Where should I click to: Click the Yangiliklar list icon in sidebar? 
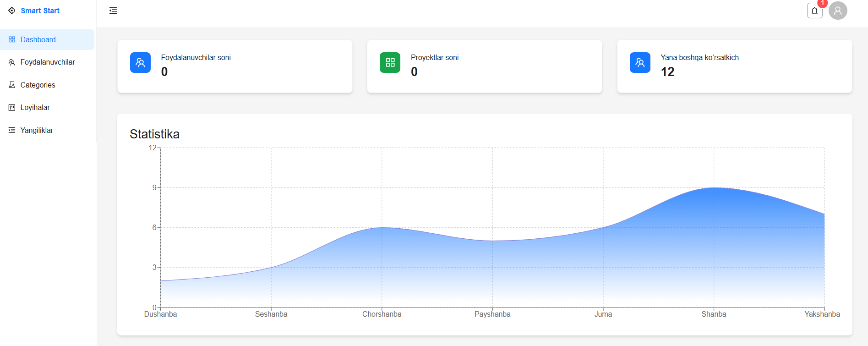pyautogui.click(x=12, y=130)
